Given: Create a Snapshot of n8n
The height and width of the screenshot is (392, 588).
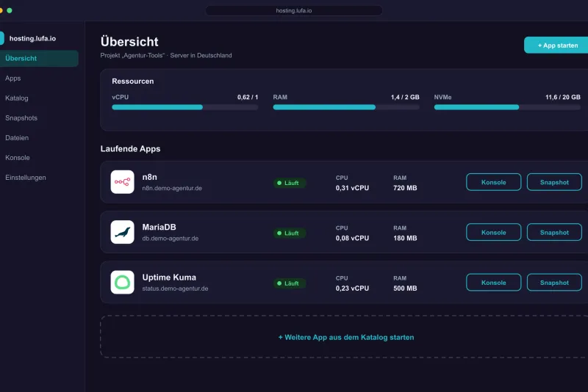Looking at the screenshot, I should [x=554, y=182].
